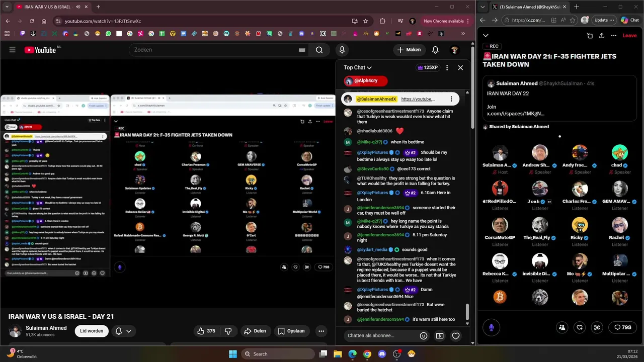Share the video with Delen button
This screenshot has width=644, height=362.
point(255,331)
